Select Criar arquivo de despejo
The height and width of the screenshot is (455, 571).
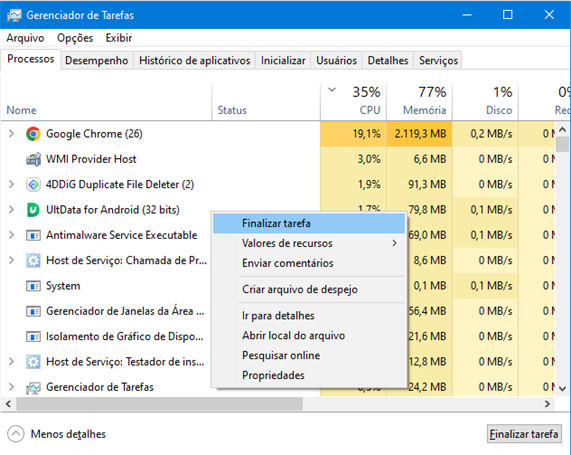coord(309,290)
